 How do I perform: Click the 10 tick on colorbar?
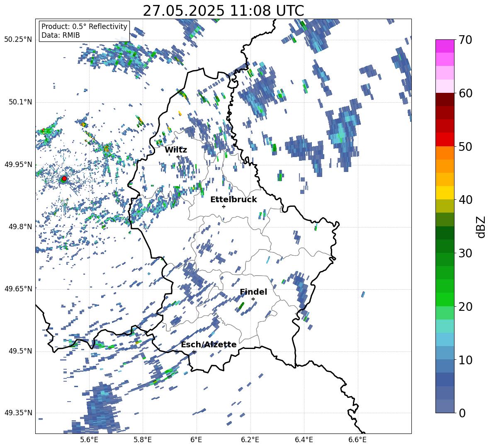click(x=465, y=360)
